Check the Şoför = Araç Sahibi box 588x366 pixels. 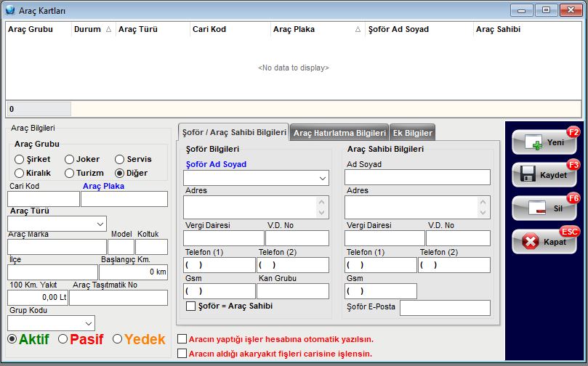pos(190,306)
